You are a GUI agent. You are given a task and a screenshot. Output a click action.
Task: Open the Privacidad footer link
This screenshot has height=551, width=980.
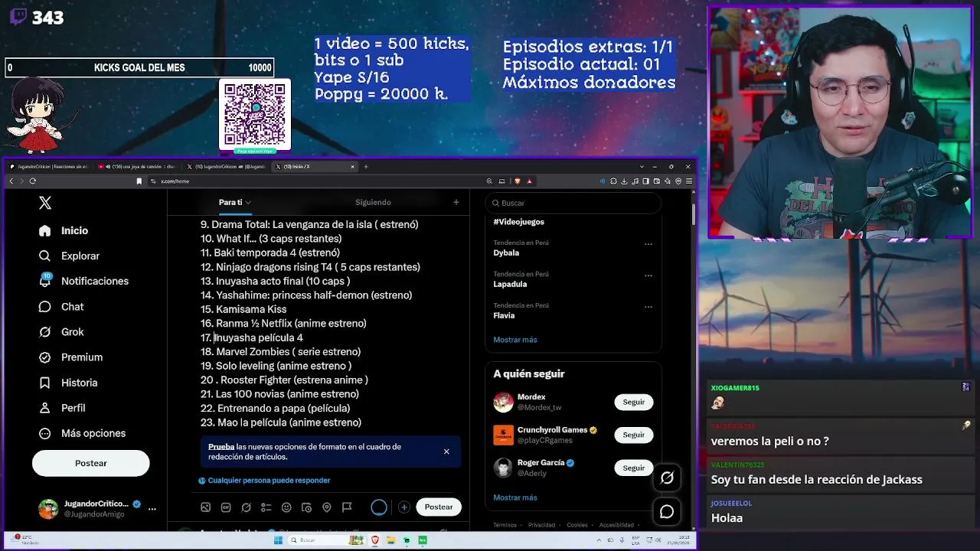coord(541,525)
